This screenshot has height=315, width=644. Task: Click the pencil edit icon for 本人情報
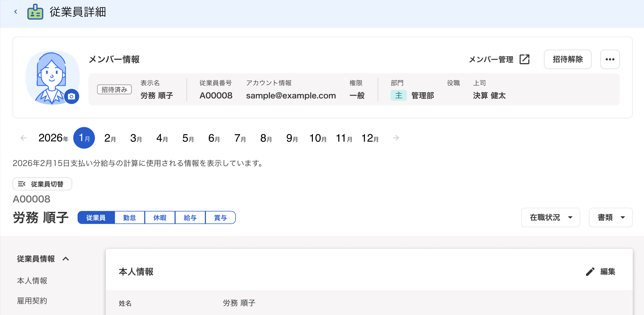click(590, 272)
